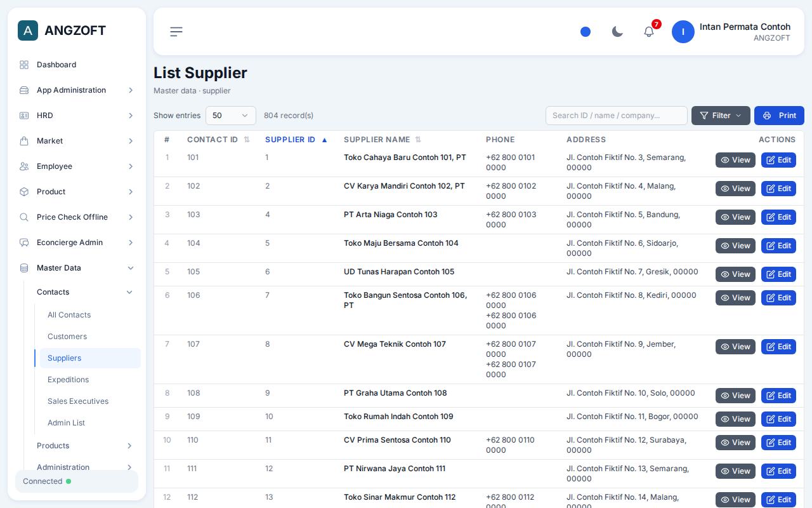This screenshot has width=812, height=508.
Task: View supplier Toko Cahaya Baru Contoh 101
Action: [x=735, y=160]
